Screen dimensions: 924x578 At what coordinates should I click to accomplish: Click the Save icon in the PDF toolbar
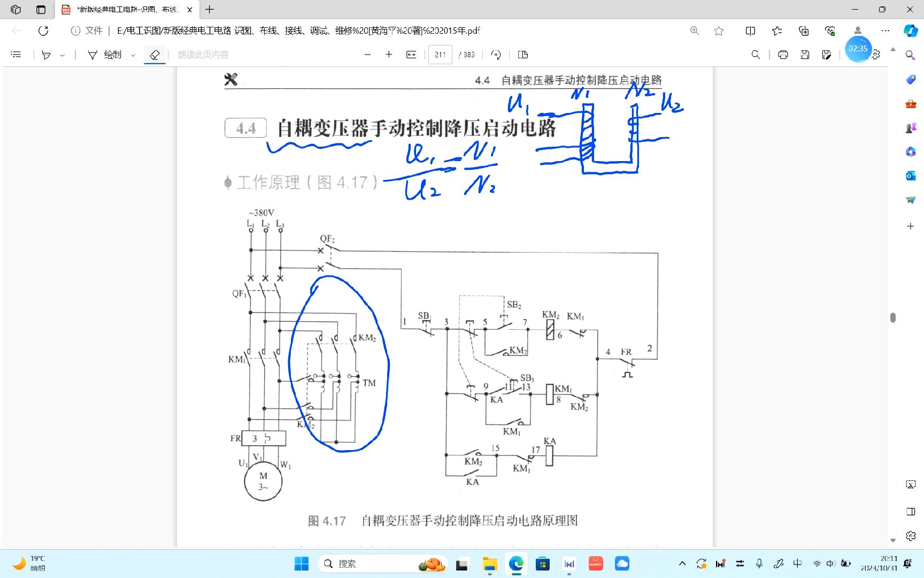804,54
